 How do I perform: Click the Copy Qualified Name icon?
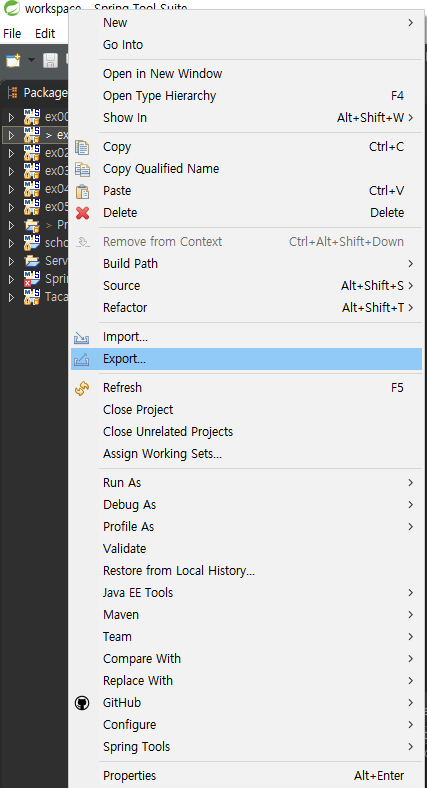(x=82, y=169)
